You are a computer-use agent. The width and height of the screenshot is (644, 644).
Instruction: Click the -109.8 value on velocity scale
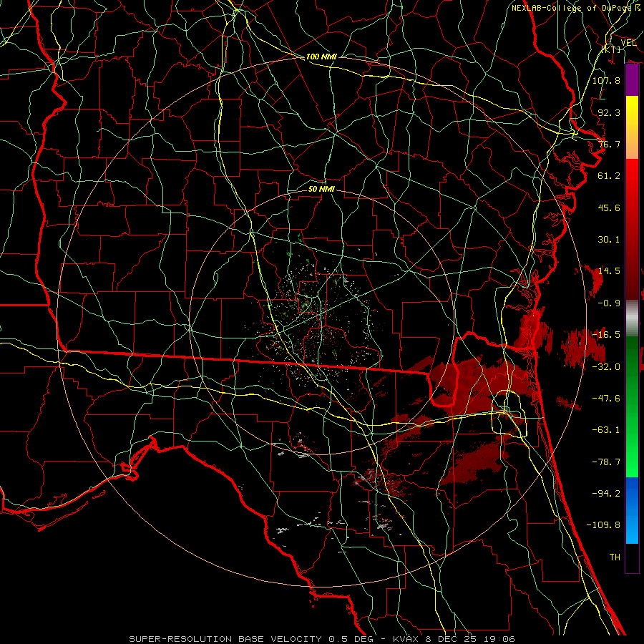(603, 525)
